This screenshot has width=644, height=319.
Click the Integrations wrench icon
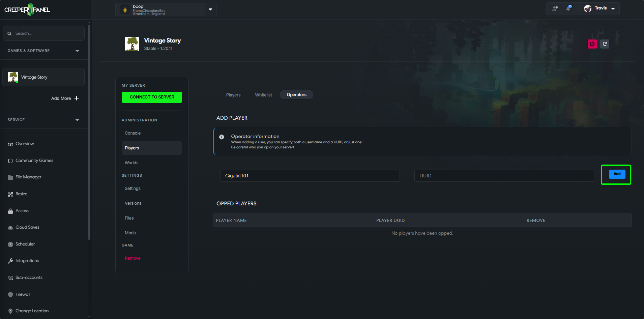pyautogui.click(x=10, y=261)
